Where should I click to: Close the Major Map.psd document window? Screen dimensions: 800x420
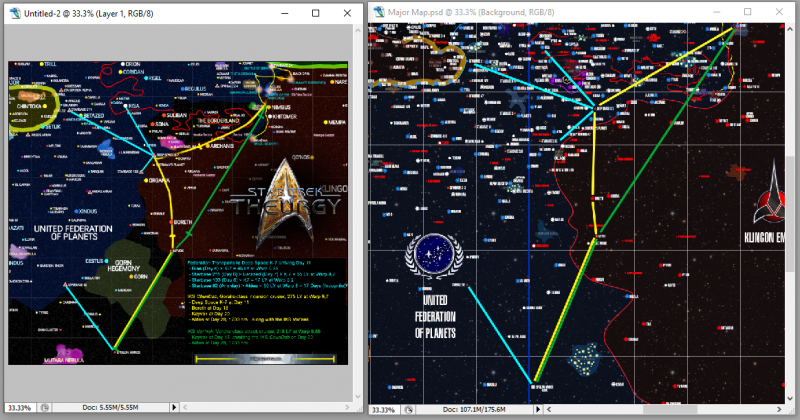[x=779, y=12]
